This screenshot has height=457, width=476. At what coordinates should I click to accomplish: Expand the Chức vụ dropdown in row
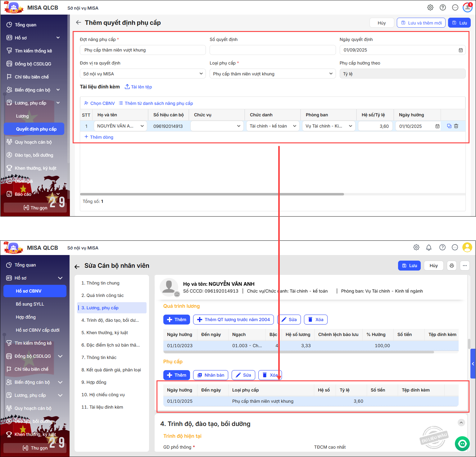click(x=238, y=126)
